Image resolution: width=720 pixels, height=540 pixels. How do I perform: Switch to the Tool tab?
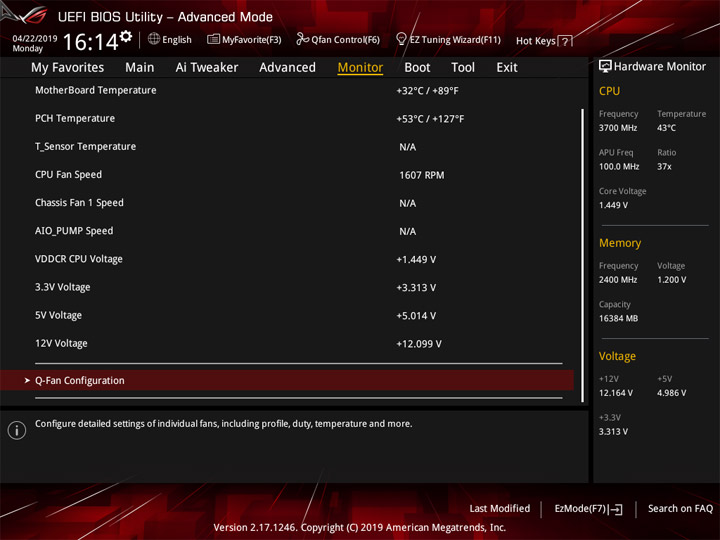[463, 68]
